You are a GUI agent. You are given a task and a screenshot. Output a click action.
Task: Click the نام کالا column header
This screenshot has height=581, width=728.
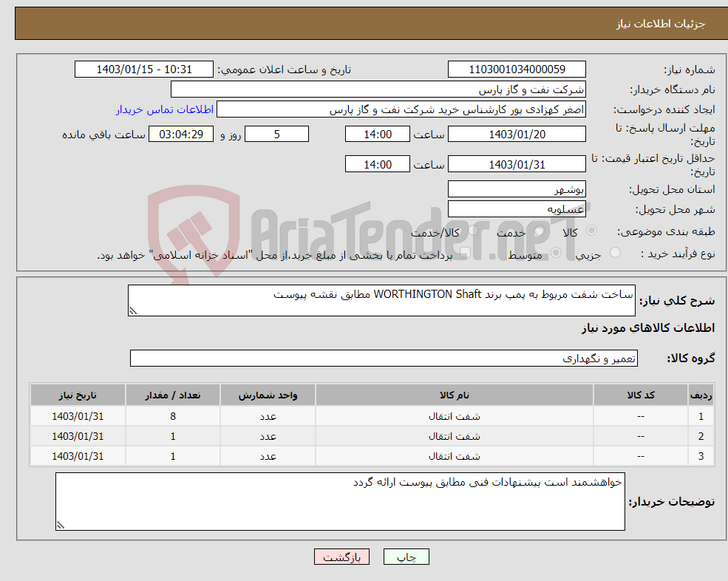click(454, 395)
